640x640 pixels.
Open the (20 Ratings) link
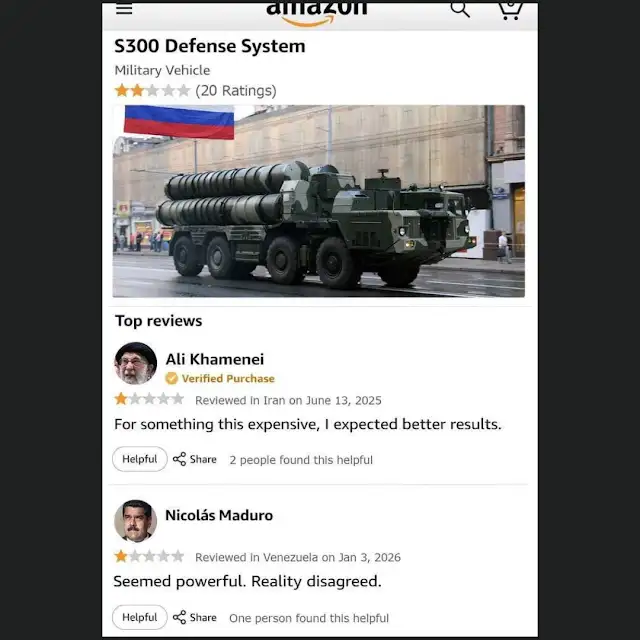(236, 91)
